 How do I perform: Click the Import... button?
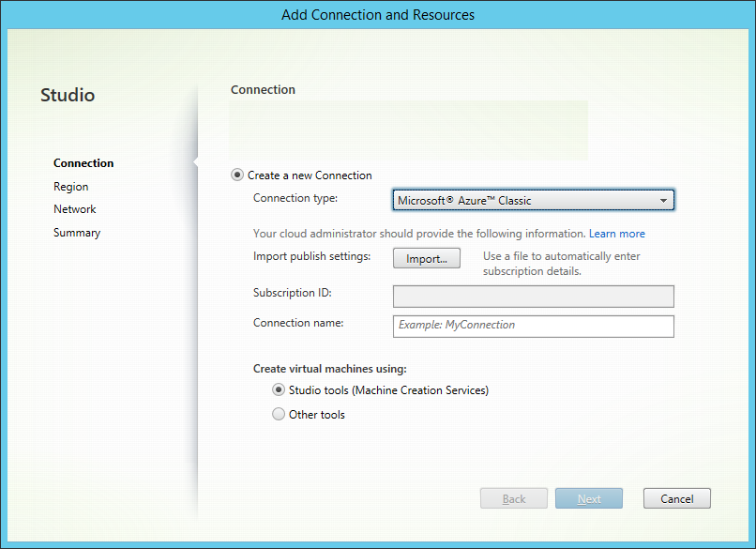[427, 258]
